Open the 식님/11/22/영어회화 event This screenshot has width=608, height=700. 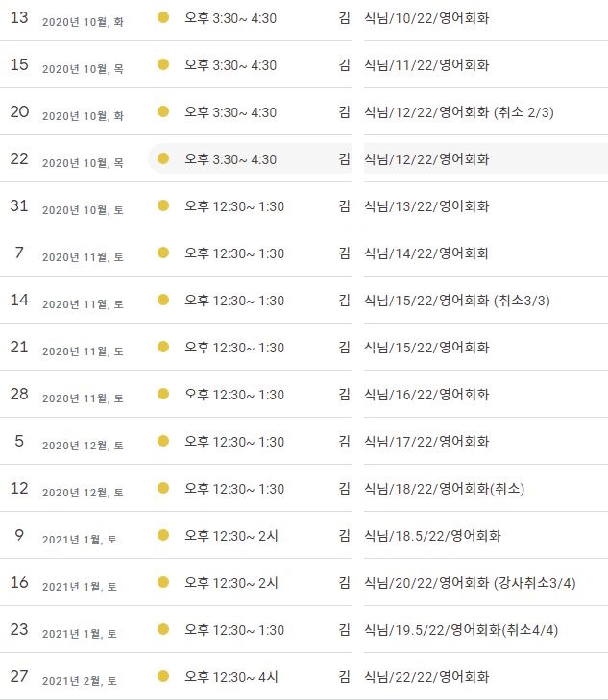click(426, 65)
